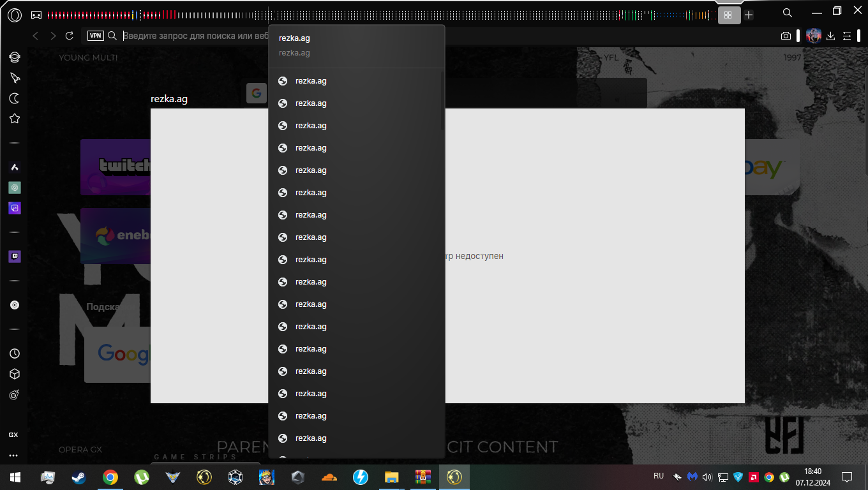Viewport: 868px width, 490px height.
Task: Open the Twitch speed dial tile
Action: point(116,167)
